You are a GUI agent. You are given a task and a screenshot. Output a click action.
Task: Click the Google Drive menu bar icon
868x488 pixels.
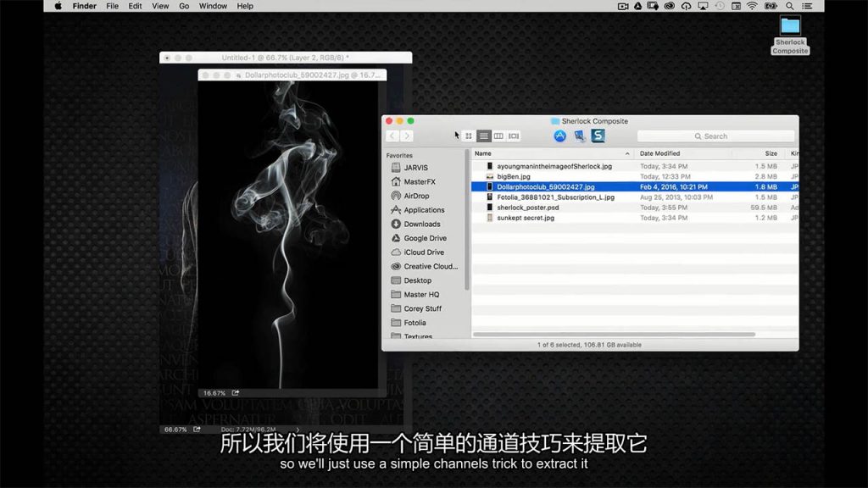pyautogui.click(x=637, y=6)
